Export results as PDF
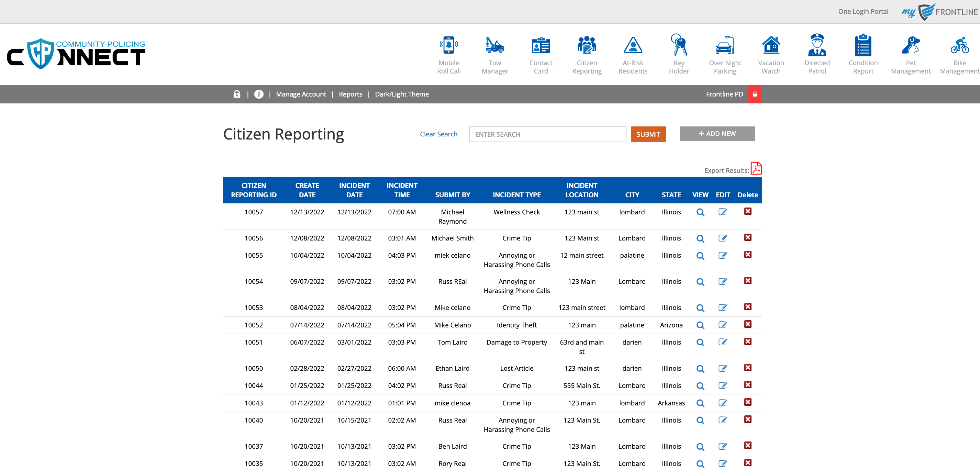980x470 pixels. coord(756,168)
